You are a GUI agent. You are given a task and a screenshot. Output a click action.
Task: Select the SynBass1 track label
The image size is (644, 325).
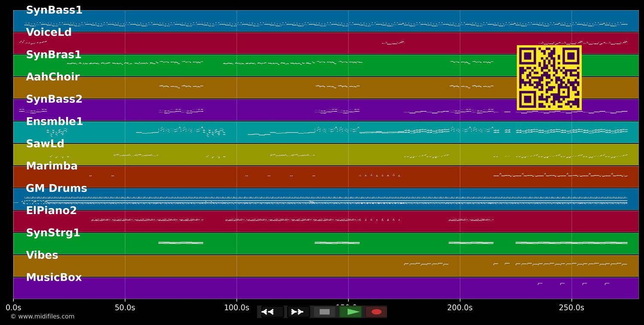(x=53, y=10)
